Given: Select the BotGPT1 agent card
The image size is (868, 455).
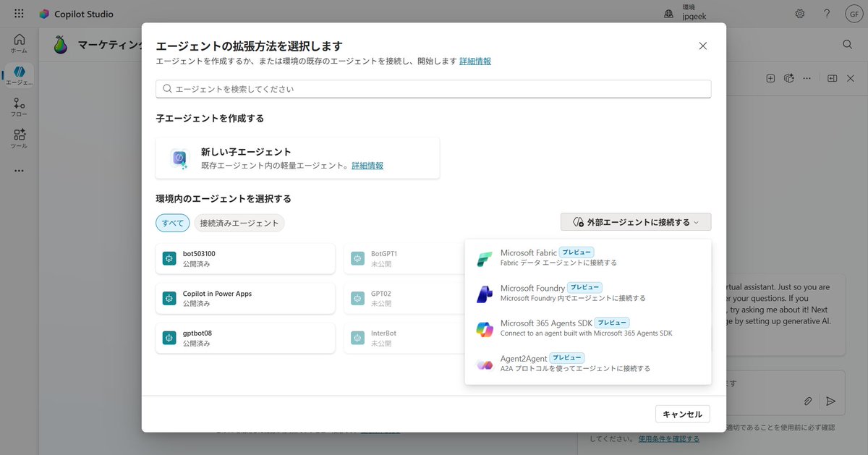Looking at the screenshot, I should 405,258.
